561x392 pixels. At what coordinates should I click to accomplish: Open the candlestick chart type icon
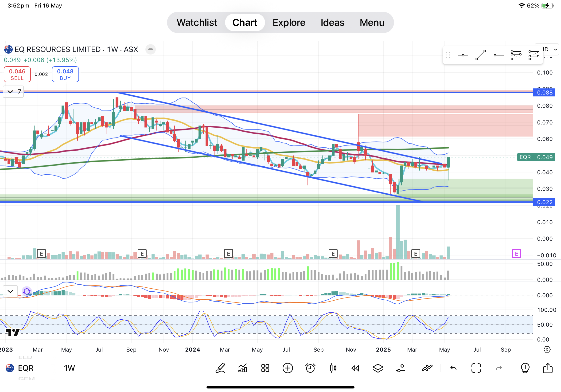(x=333, y=368)
